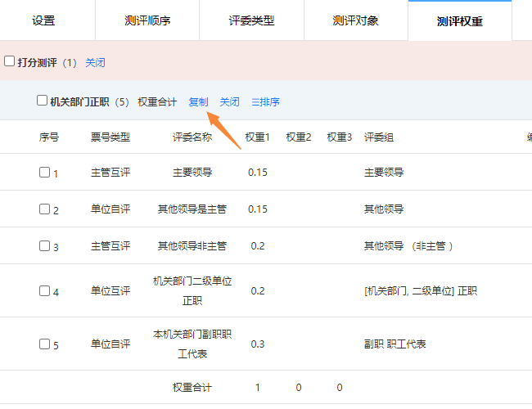Click 单位自评 in row 5
Image resolution: width=532 pixels, height=409 pixels.
[x=110, y=344]
